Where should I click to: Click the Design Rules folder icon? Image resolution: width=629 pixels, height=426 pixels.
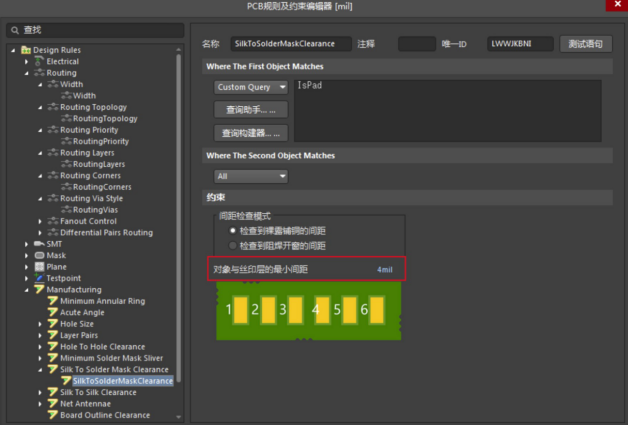(x=25, y=50)
